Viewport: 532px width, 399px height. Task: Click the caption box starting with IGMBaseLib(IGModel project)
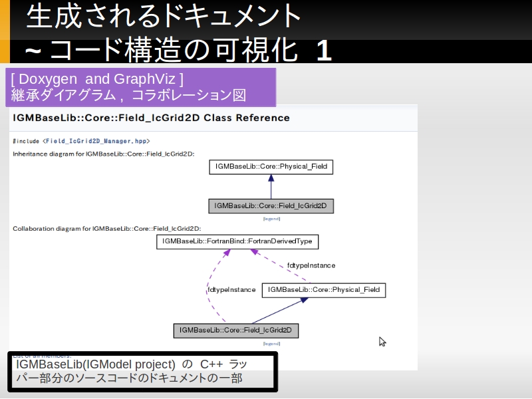[x=142, y=372]
